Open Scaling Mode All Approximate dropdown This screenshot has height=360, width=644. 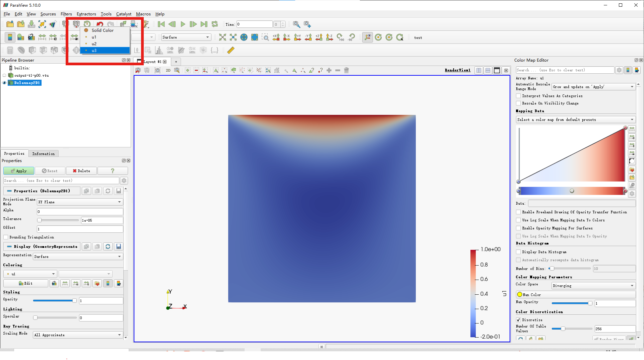tap(78, 335)
